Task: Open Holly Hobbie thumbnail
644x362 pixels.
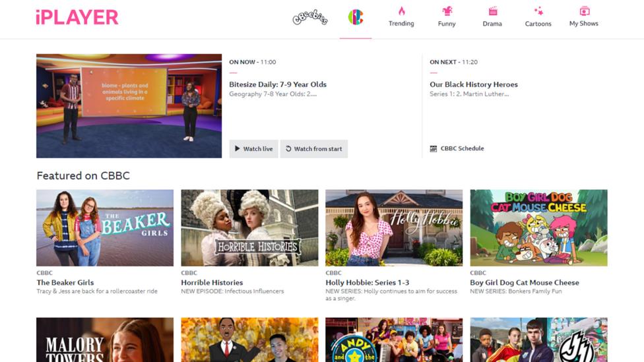Action: 394,228
